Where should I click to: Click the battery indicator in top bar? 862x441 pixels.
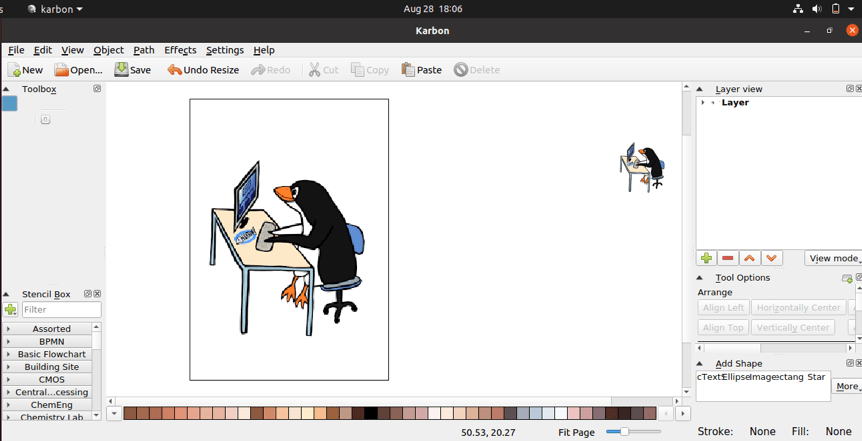click(836, 9)
